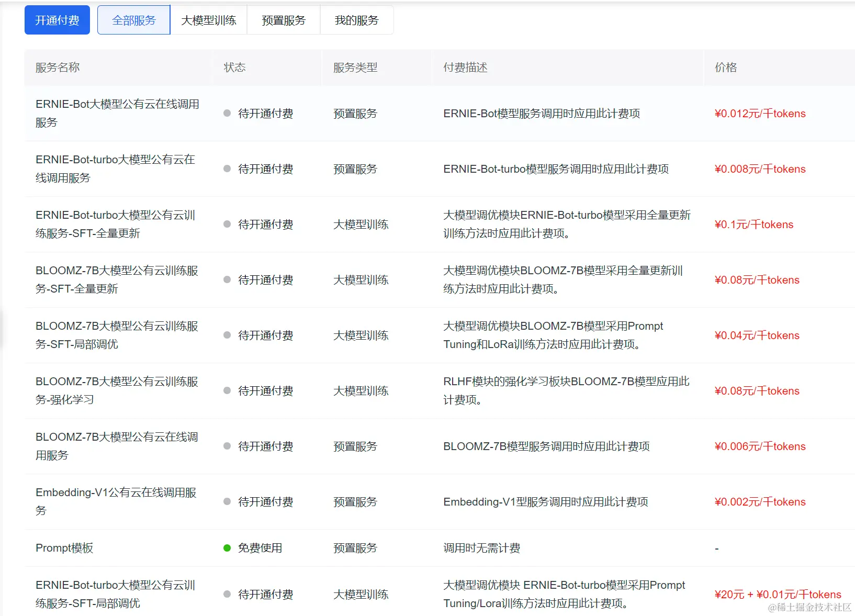Click the ¥0.04元/千tokens price
This screenshot has height=616, width=855.
tap(757, 335)
